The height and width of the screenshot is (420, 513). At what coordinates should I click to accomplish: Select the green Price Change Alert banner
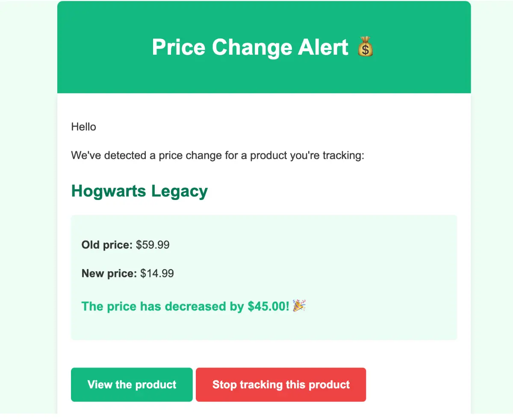pos(264,77)
